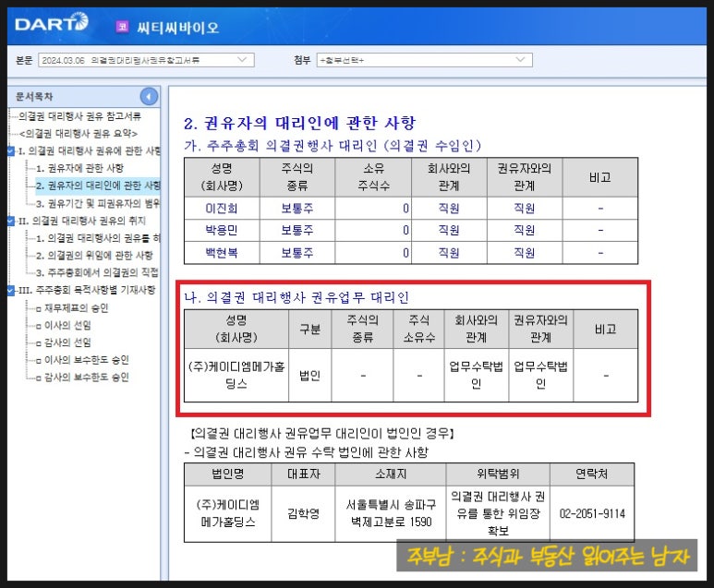Select 2. 권유자의 대리인에 관한 사항 in outline

(x=98, y=186)
